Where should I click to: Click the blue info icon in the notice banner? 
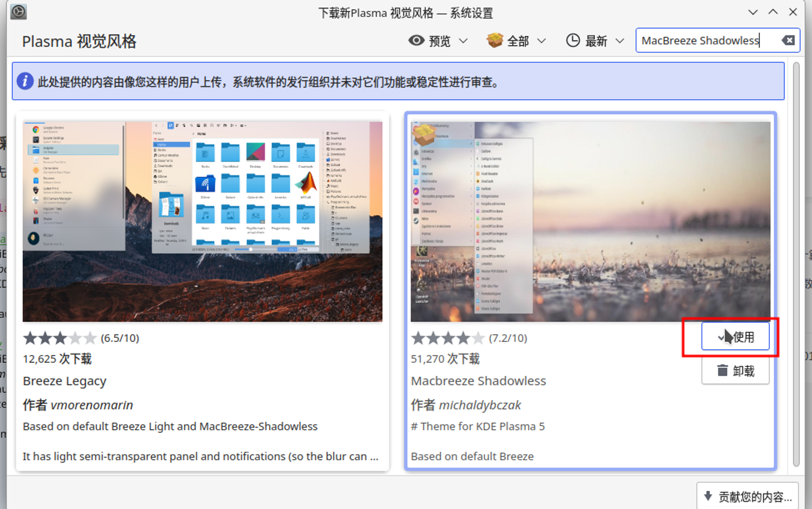click(25, 81)
